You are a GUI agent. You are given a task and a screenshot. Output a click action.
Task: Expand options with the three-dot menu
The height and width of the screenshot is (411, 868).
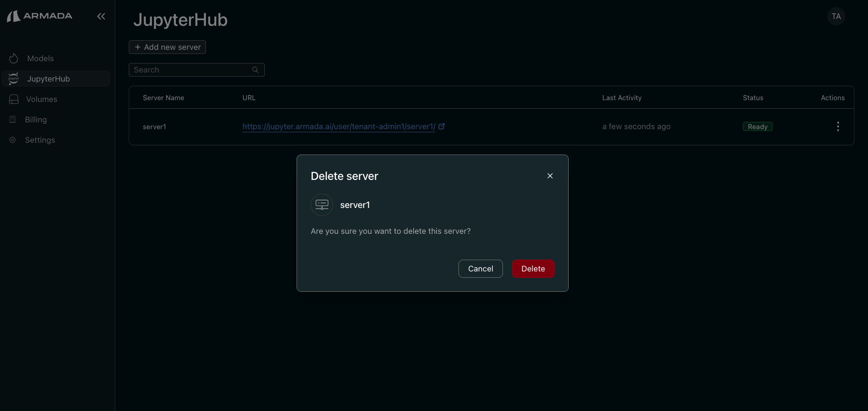pyautogui.click(x=838, y=127)
